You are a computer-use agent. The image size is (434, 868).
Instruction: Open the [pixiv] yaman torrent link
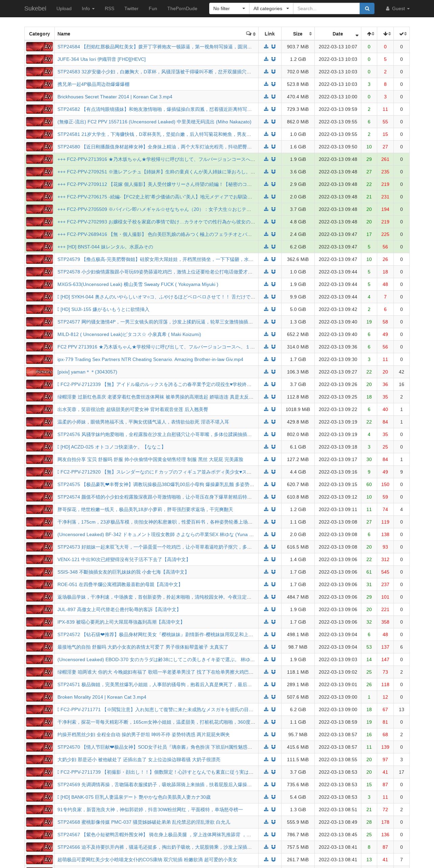click(87, 372)
